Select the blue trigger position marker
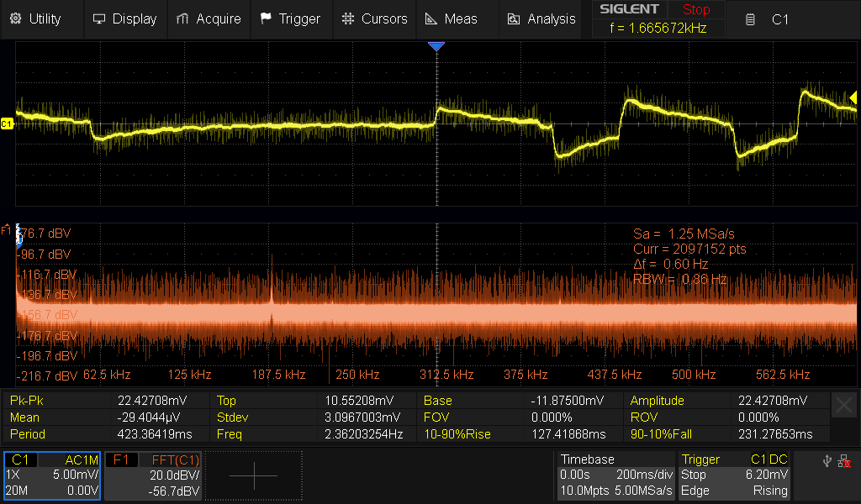861x504 pixels. (x=436, y=47)
